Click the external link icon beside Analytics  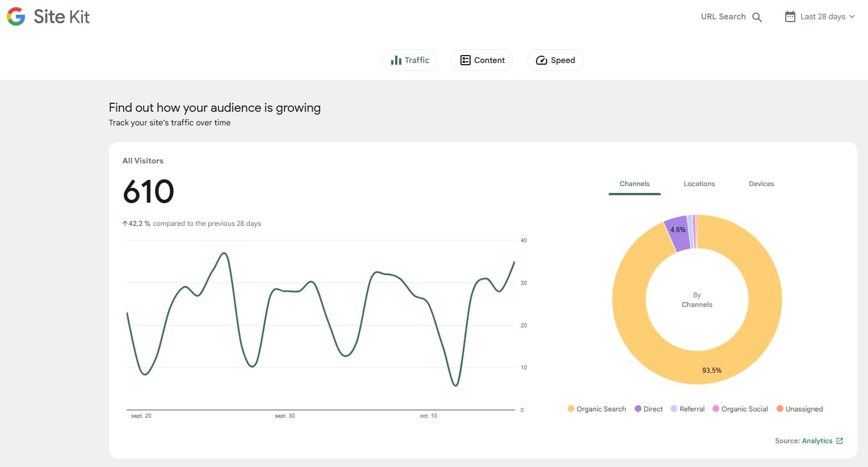[x=840, y=441]
